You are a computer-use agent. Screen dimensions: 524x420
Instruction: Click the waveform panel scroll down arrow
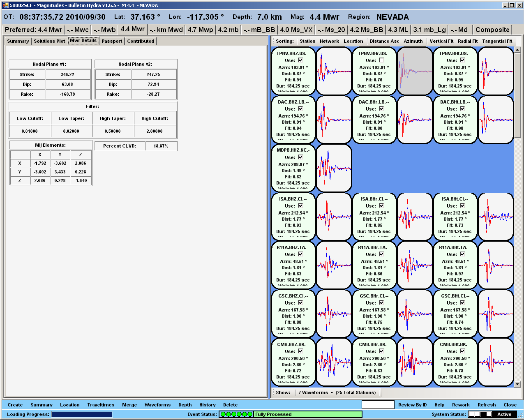click(517, 384)
